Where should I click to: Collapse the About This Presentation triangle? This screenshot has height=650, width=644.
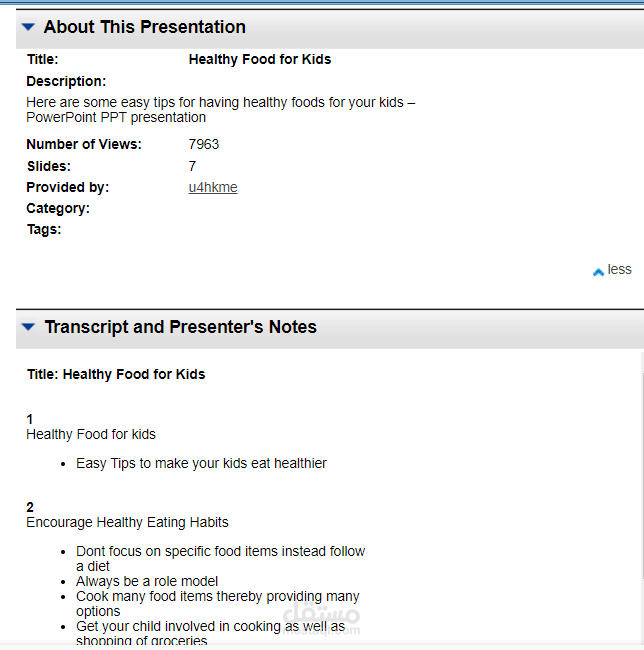[28, 27]
